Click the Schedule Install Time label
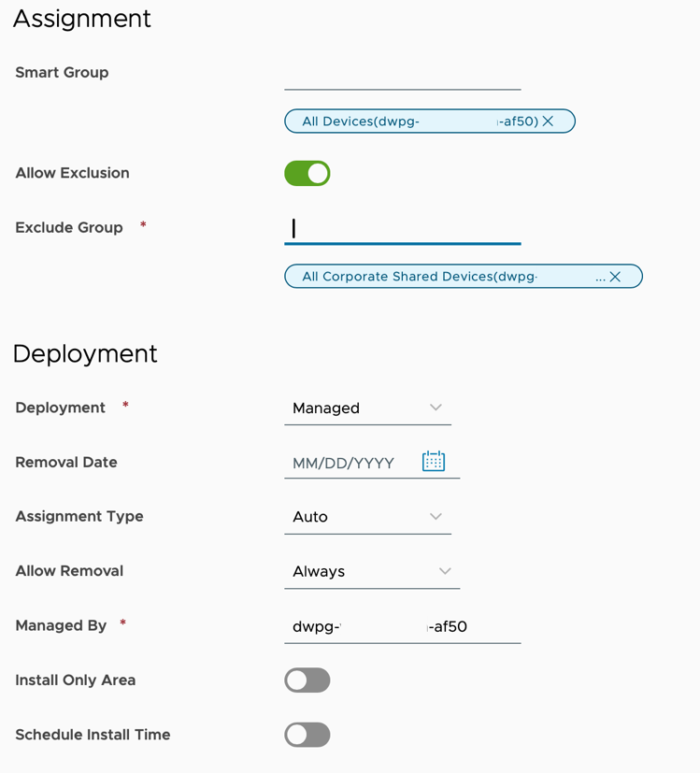 click(x=93, y=735)
